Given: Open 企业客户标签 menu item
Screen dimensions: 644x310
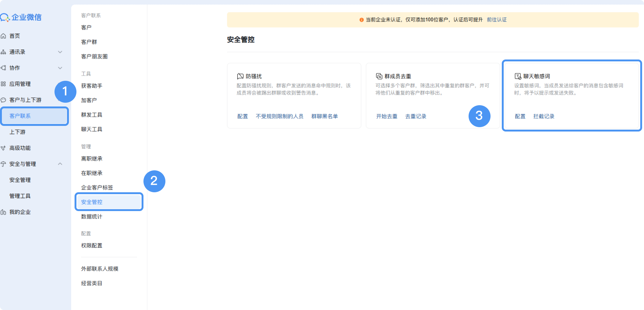Looking at the screenshot, I should point(97,188).
